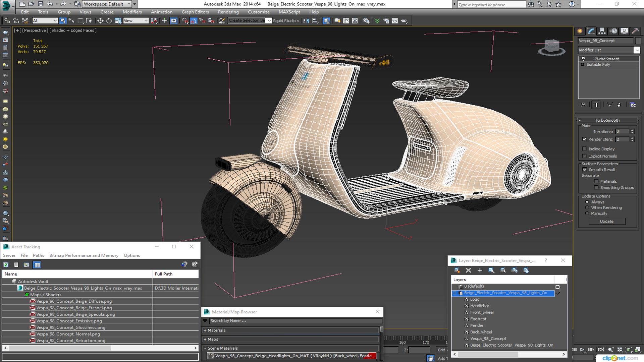
Task: Enable Explicit Normals
Action: tap(585, 156)
